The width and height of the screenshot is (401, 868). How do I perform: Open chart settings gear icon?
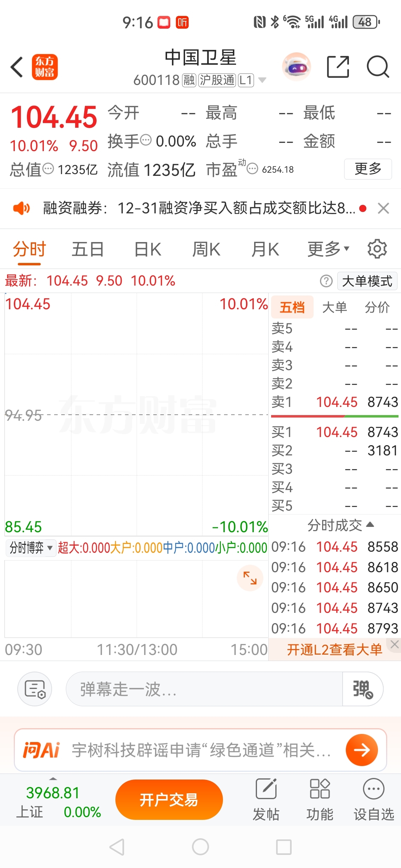[x=377, y=249]
